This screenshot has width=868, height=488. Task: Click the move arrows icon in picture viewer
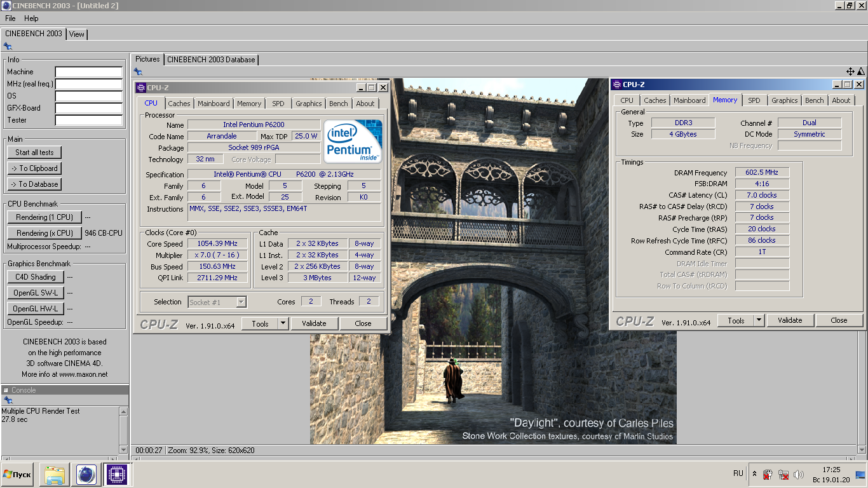pyautogui.click(x=850, y=72)
